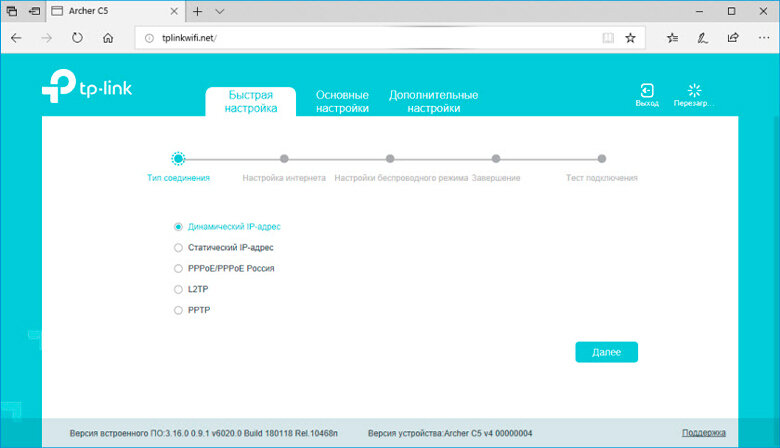
Task: Reboot the router with Перезагр. icon
Action: 694,94
